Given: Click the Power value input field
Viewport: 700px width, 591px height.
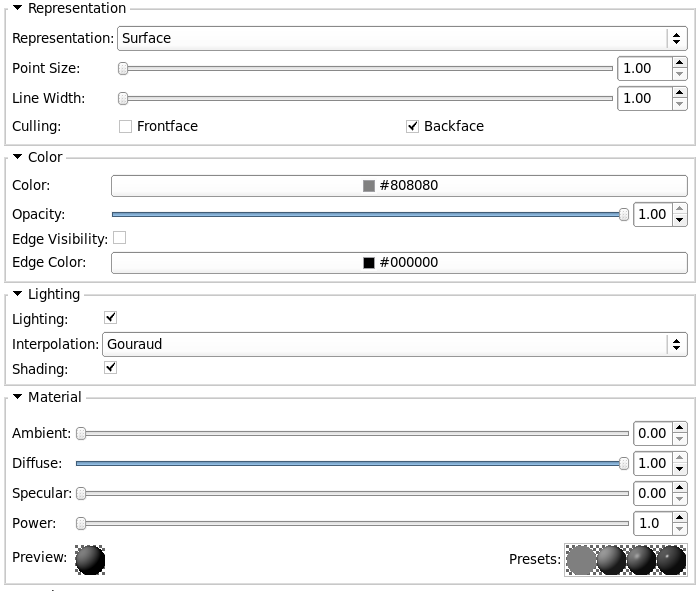Looking at the screenshot, I should (x=652, y=523).
